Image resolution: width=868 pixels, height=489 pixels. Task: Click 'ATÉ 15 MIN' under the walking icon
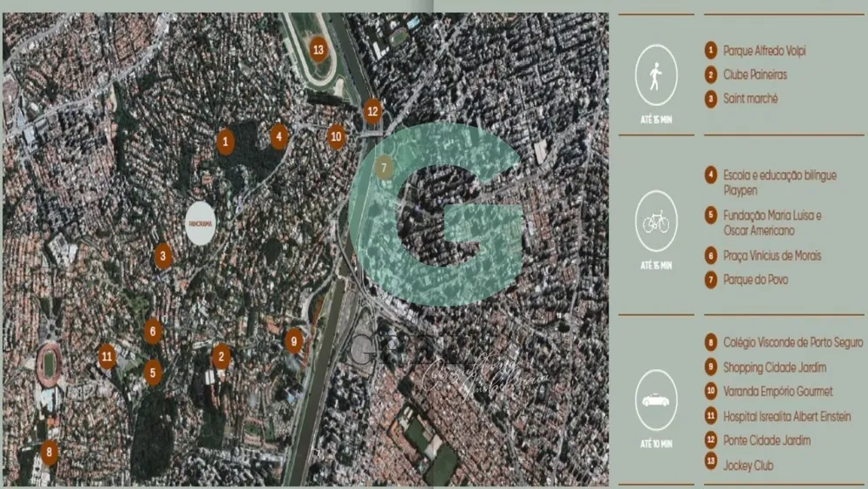(x=656, y=120)
